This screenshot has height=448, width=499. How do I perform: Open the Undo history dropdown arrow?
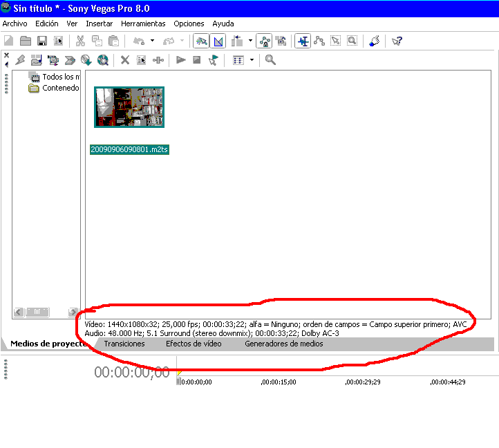(x=152, y=41)
